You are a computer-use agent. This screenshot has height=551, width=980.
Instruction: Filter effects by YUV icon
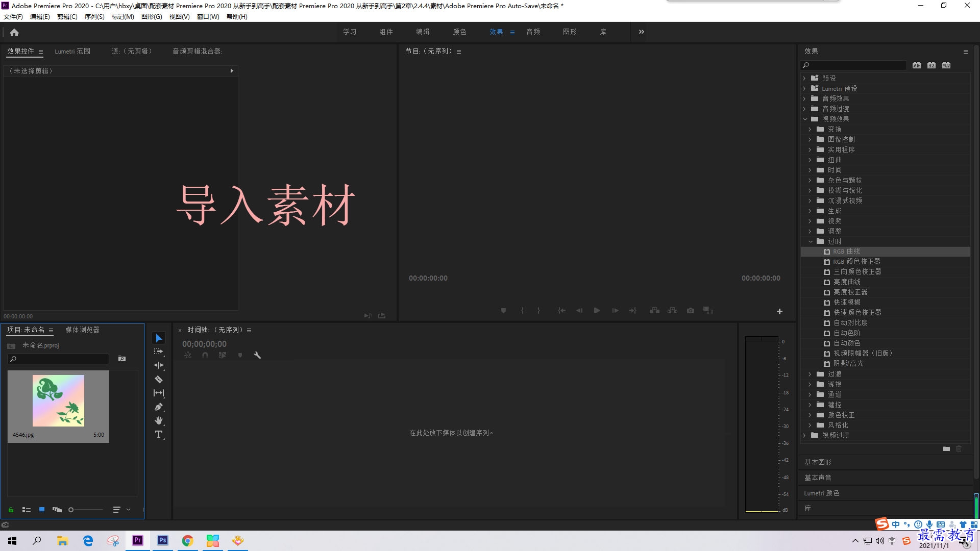coord(946,65)
